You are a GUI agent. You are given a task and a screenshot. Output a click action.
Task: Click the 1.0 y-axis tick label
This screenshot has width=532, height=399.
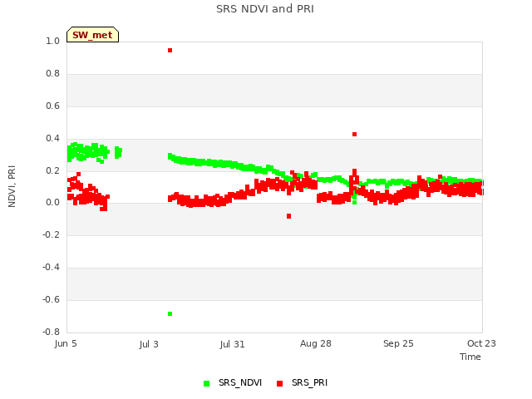tap(52, 41)
